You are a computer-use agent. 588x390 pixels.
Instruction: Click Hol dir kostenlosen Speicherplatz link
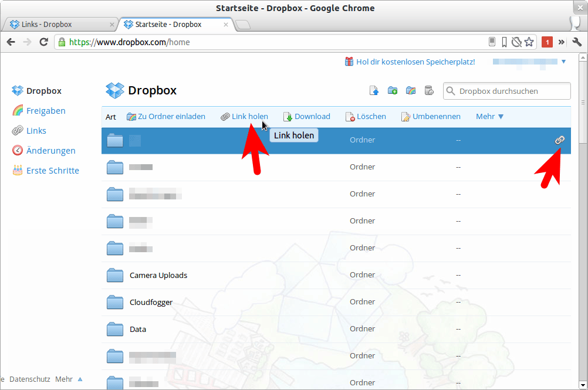pos(415,62)
